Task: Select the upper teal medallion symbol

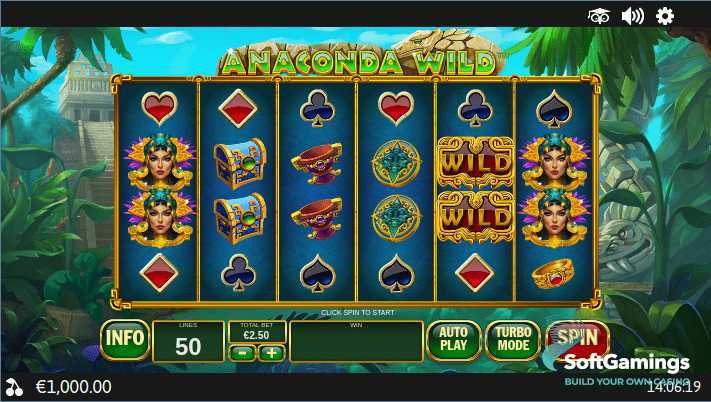Action: point(396,163)
